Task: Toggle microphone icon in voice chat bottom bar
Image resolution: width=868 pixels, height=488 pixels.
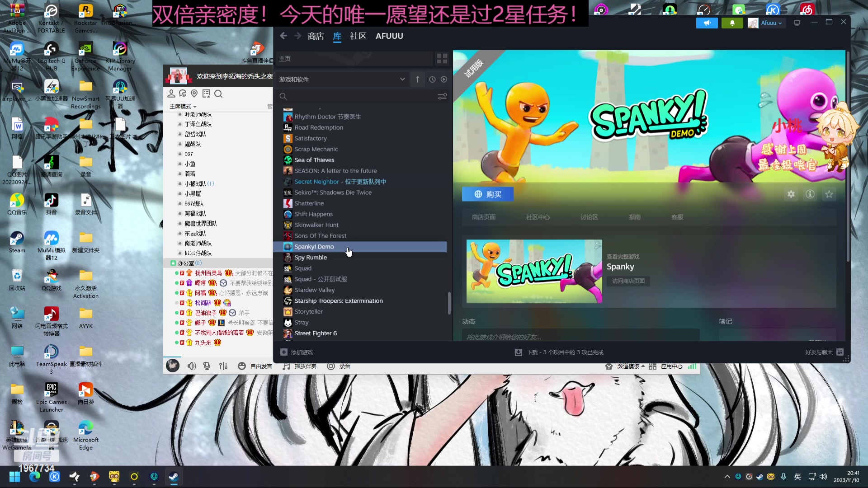Action: [x=207, y=366]
